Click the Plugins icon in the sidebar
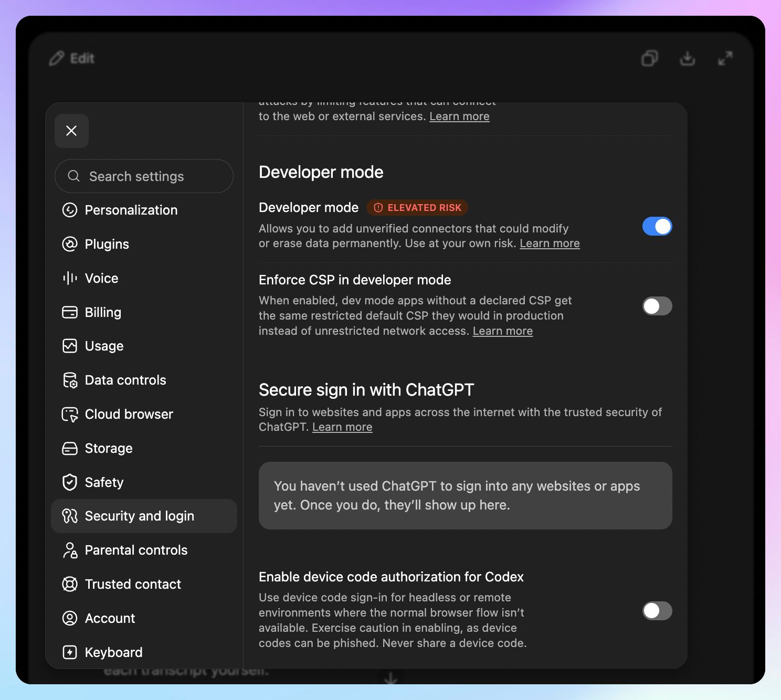The image size is (781, 700). 70,244
